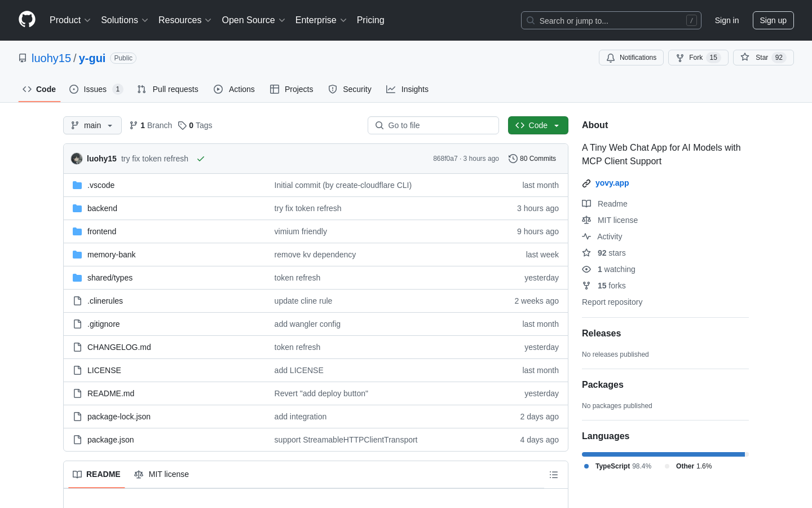The image size is (812, 508).
Task: Open commit hash 868f0a7
Action: click(445, 159)
